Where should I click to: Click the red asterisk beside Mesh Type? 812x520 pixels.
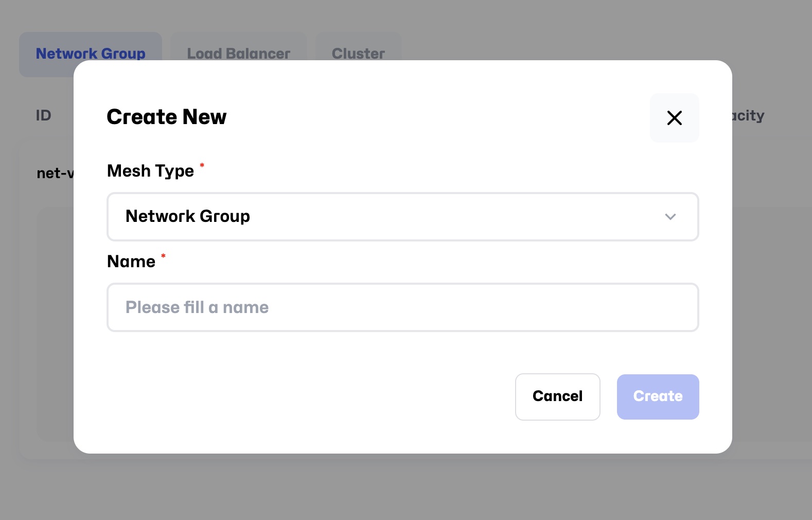202,165
